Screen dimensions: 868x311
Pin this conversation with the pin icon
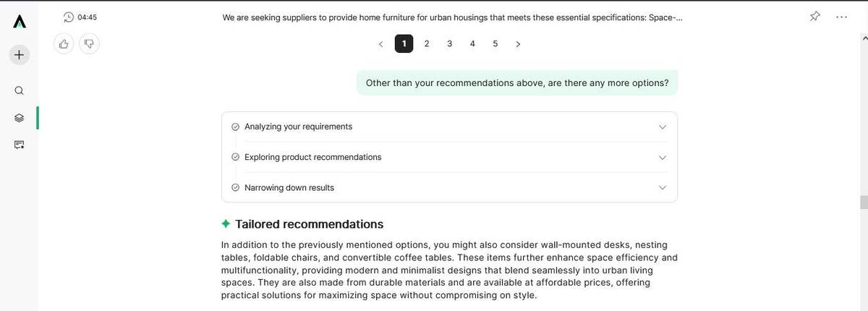tap(814, 17)
